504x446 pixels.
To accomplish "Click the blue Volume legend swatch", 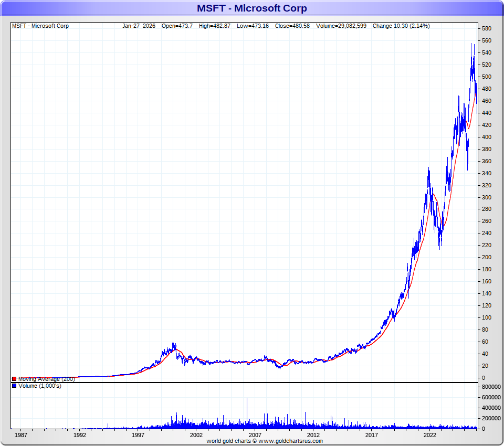I will (14, 386).
